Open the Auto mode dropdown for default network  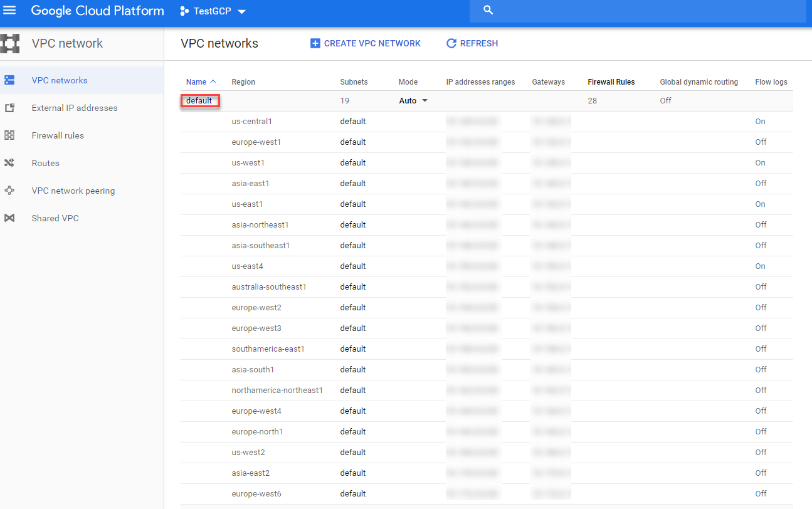424,101
